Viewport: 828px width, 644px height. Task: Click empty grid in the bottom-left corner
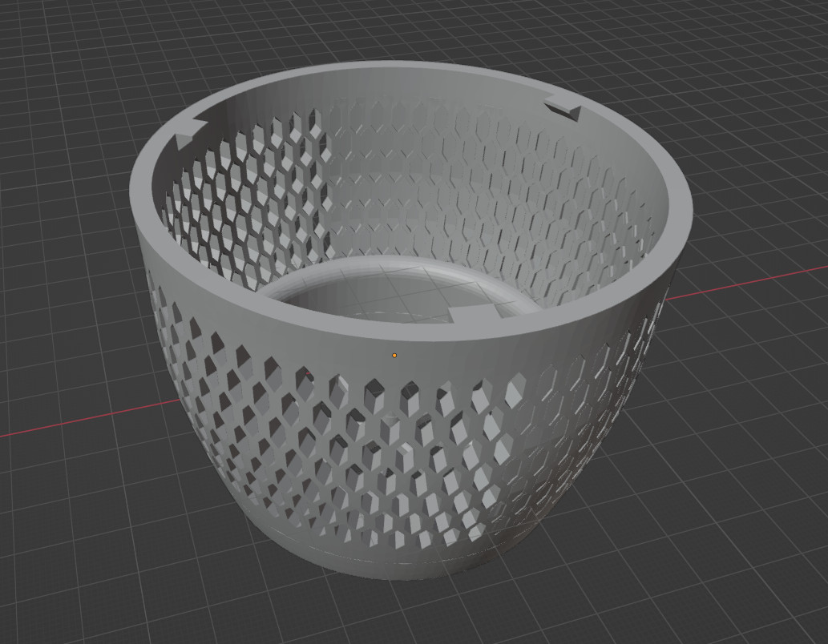tap(48, 601)
